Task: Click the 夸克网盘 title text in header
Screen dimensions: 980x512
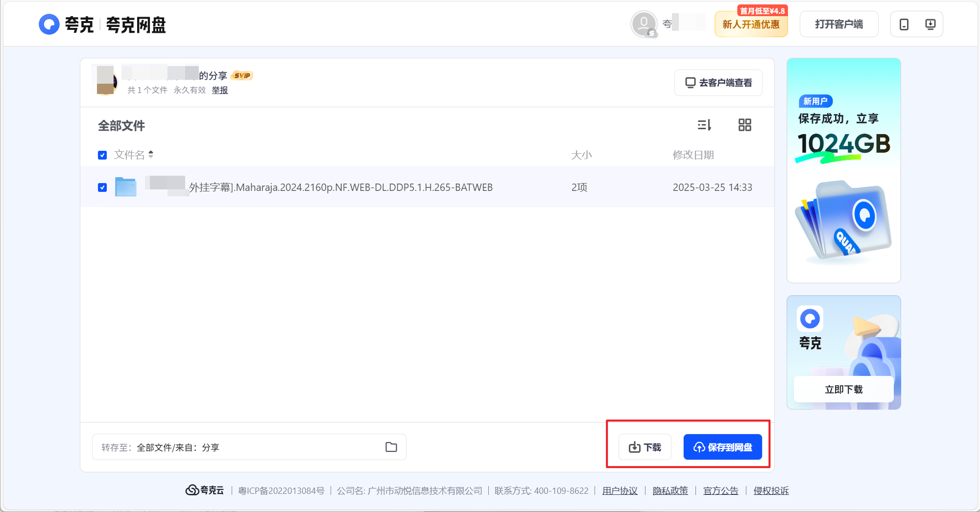Action: [136, 24]
